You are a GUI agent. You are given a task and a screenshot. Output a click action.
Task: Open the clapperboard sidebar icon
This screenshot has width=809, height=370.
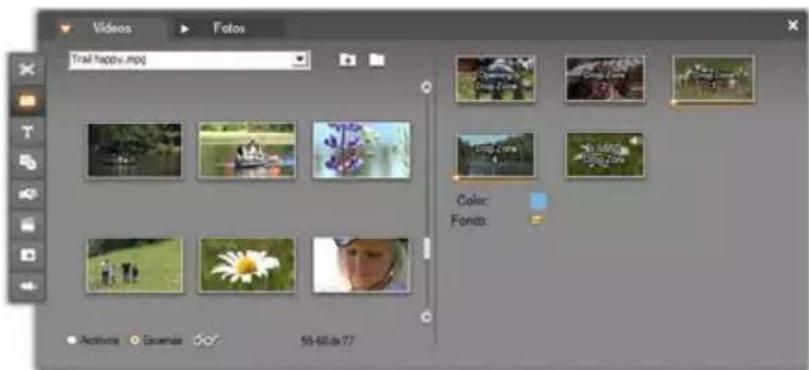(x=27, y=224)
